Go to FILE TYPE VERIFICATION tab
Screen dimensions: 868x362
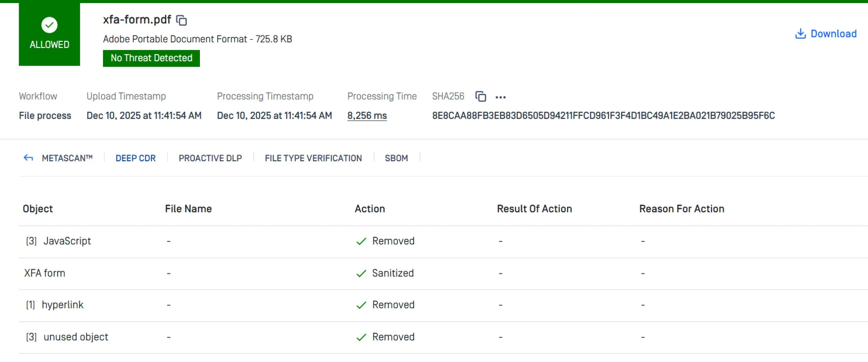[313, 158]
